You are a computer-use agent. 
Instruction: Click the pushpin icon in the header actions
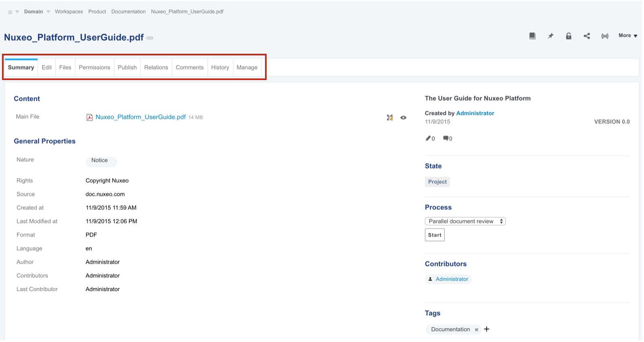(x=551, y=36)
